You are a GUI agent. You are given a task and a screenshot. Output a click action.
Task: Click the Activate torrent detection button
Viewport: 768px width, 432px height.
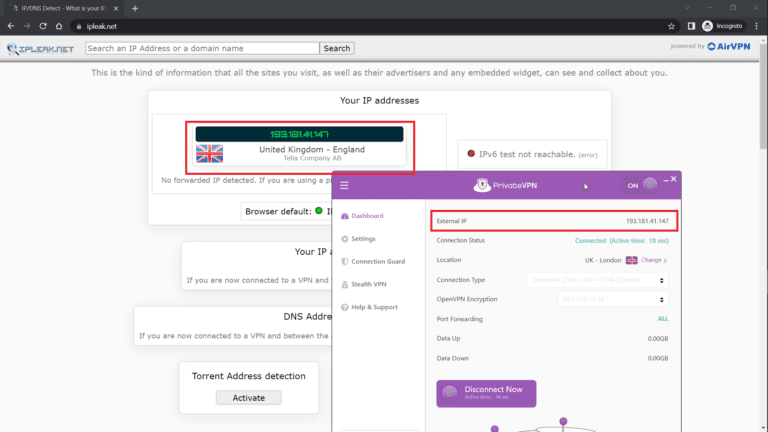(248, 398)
